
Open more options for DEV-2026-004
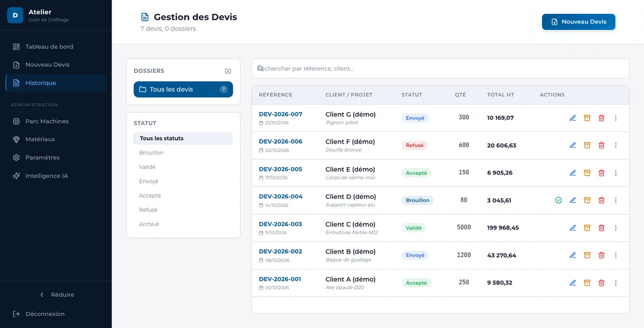[x=616, y=200]
